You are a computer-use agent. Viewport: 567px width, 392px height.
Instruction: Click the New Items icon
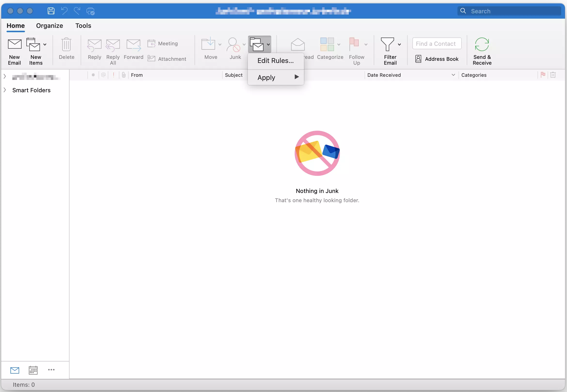tap(33, 45)
